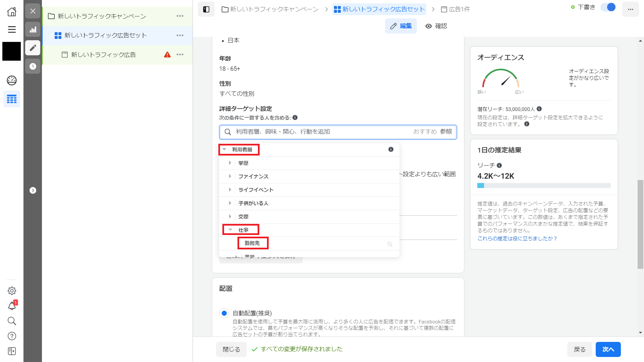Toggle the 下書き publish switch
Screen dimensions: 644x362
[x=608, y=7]
